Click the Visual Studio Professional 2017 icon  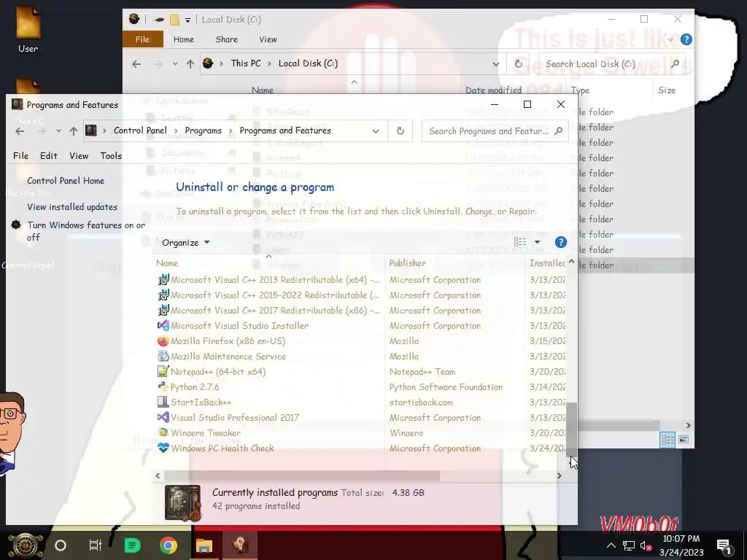pos(163,417)
